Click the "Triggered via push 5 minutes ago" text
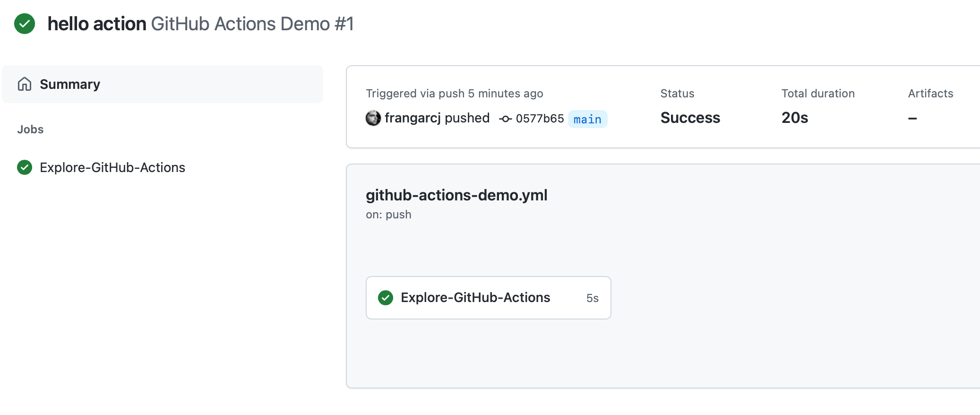Screen dimensions: 980x415 pos(455,94)
